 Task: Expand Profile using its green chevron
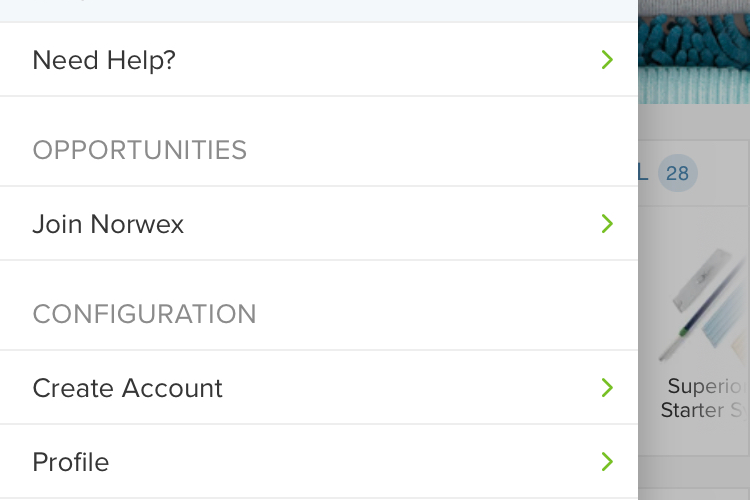point(607,462)
